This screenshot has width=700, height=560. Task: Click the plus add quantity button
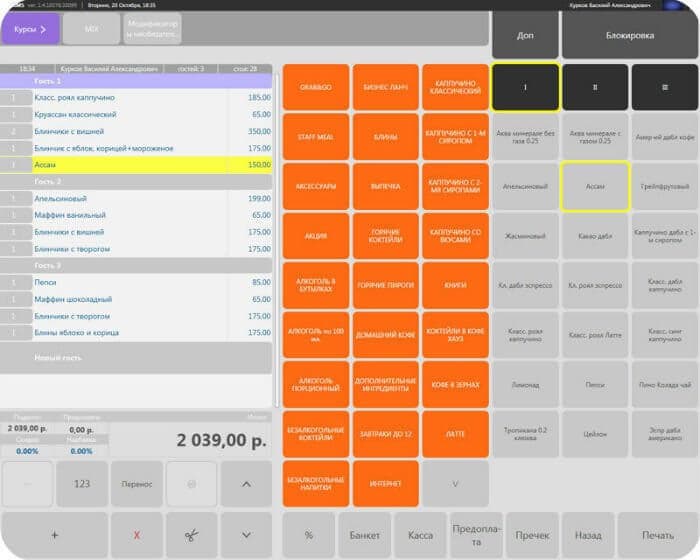point(54,535)
